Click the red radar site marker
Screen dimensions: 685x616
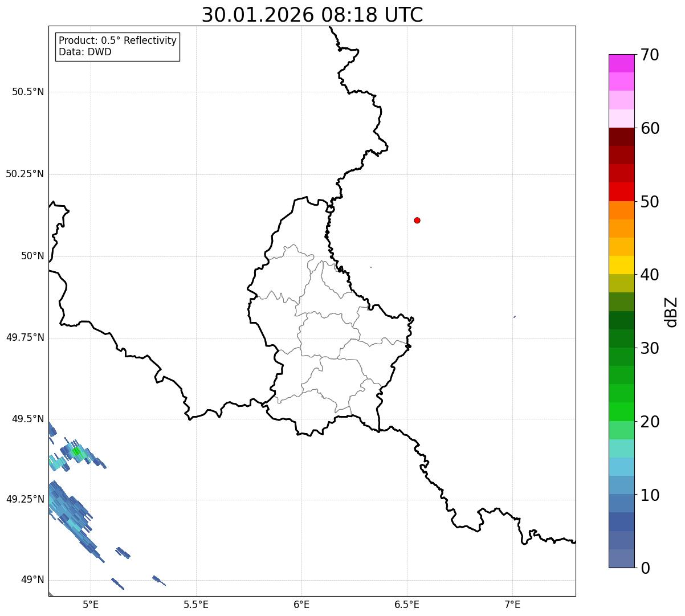click(x=417, y=220)
